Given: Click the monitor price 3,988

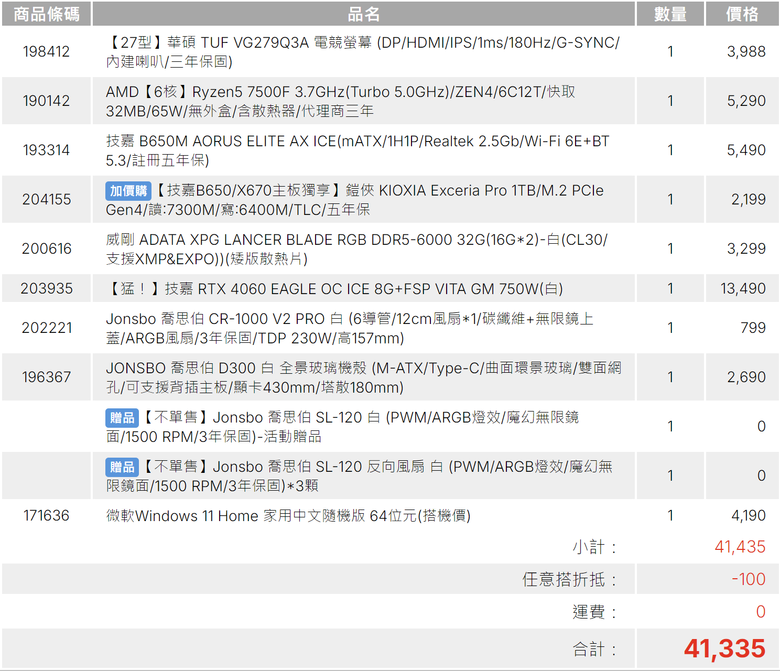Looking at the screenshot, I should (746, 51).
